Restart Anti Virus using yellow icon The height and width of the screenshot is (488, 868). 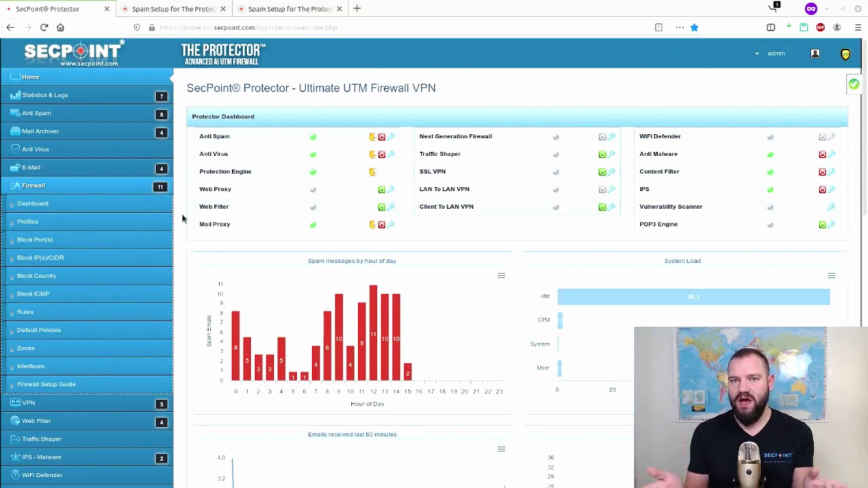[x=372, y=155]
